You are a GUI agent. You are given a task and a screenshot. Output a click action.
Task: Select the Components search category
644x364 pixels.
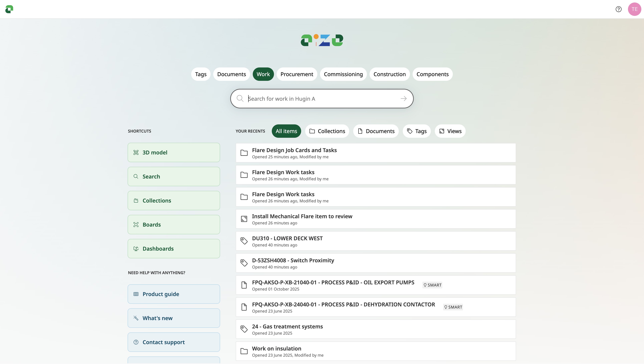(x=432, y=74)
